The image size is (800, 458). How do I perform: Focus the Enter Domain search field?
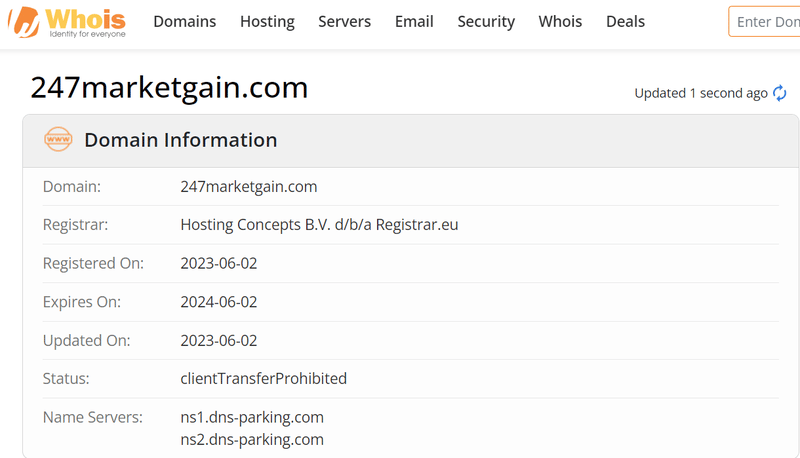click(x=764, y=21)
